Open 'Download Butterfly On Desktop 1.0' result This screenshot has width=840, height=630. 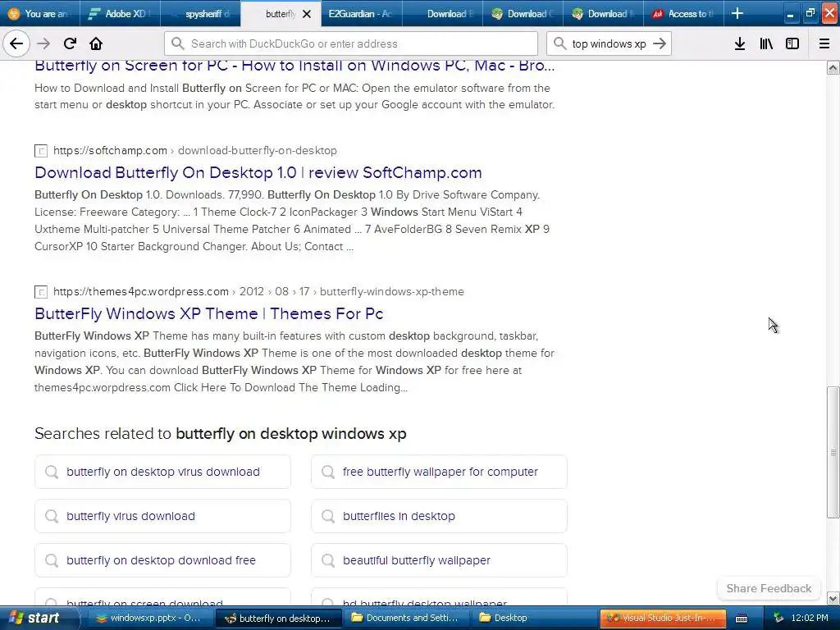pyautogui.click(x=258, y=172)
